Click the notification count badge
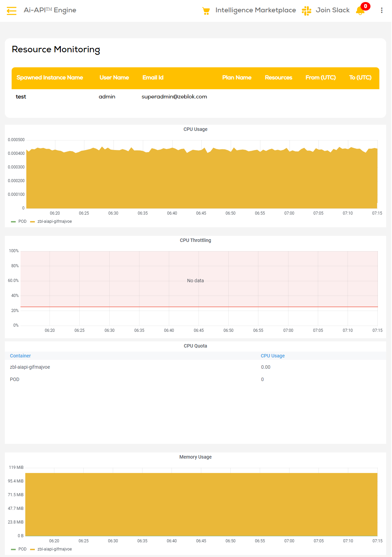The image size is (392, 557). pyautogui.click(x=365, y=6)
